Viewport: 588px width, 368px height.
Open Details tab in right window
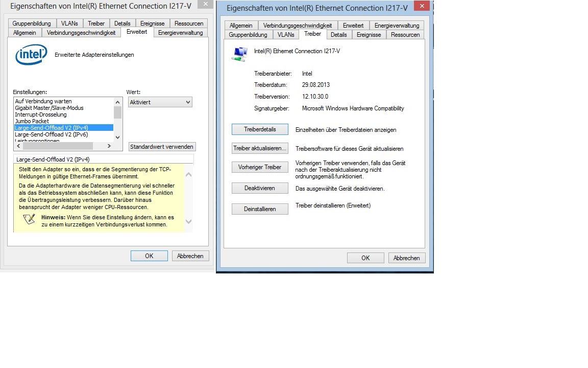click(338, 35)
